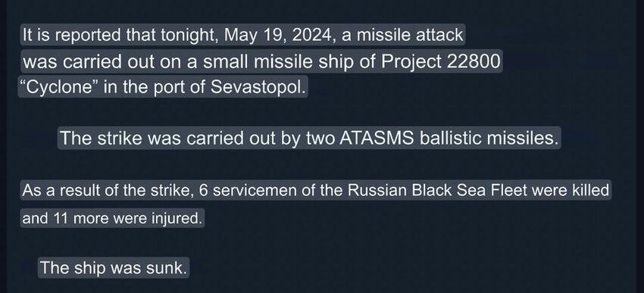Click the line beginning "It is reported that tonight"
Viewport: 644px width, 293px height.
(242, 35)
